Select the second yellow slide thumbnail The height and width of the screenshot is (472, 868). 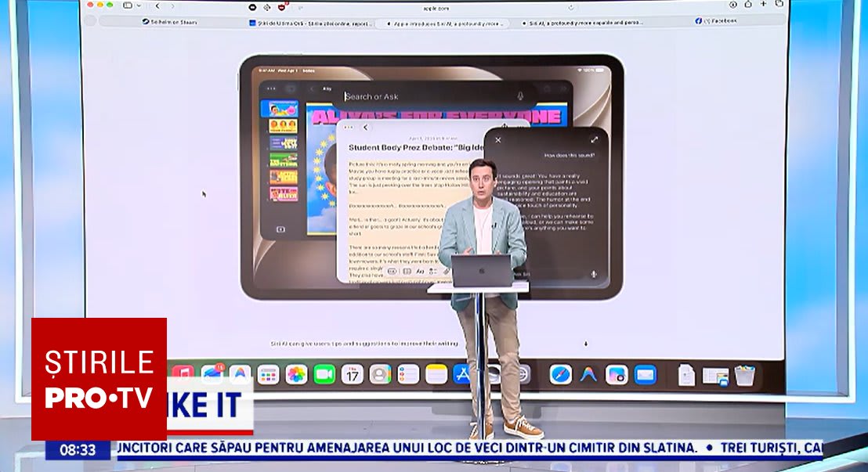point(283,126)
